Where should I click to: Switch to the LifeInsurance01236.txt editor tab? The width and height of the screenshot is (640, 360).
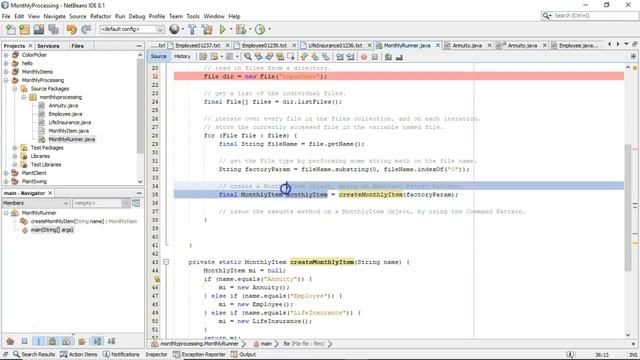tap(335, 45)
